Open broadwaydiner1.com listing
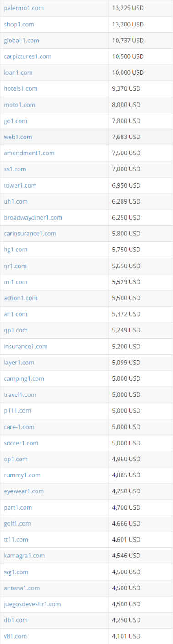 click(x=33, y=217)
